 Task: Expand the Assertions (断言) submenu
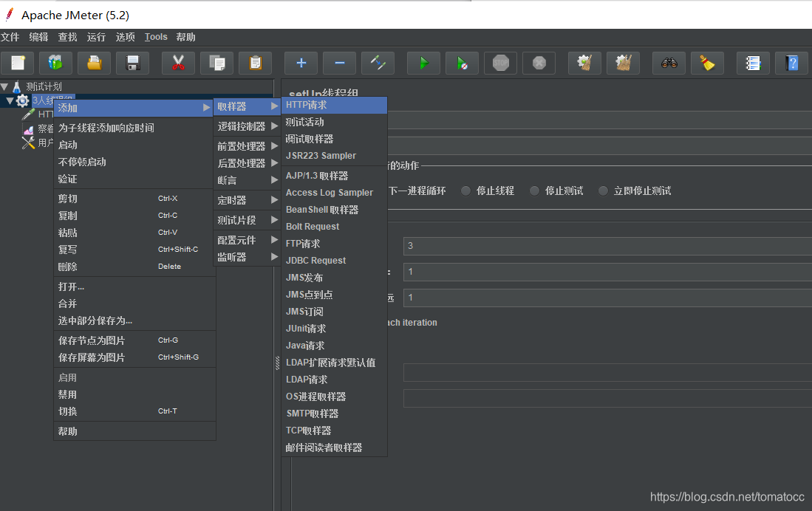click(x=247, y=180)
